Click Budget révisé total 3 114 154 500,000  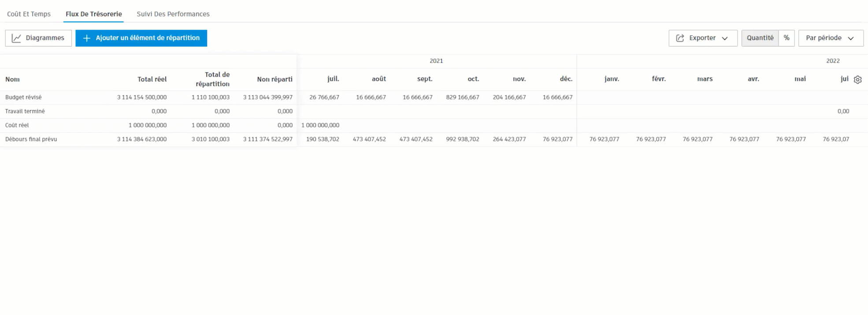[x=142, y=97]
